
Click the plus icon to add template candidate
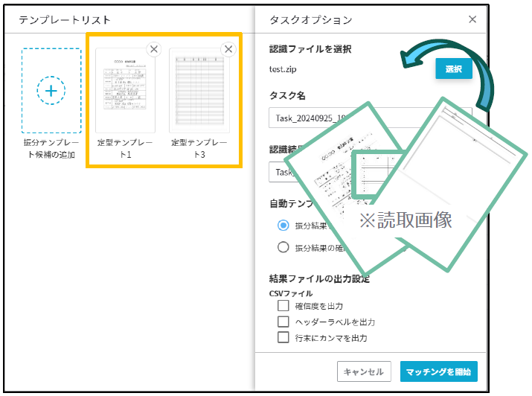point(51,91)
